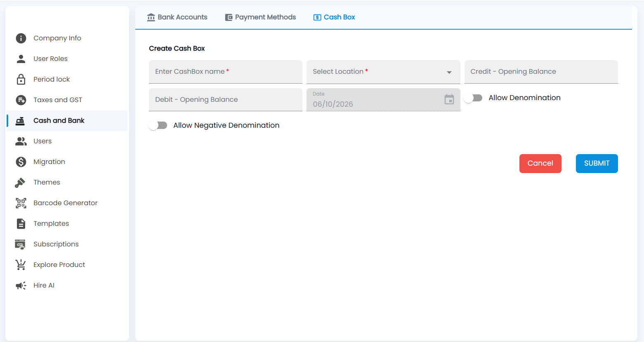Image resolution: width=644 pixels, height=342 pixels.
Task: Go to User Roles section
Action: (67, 59)
